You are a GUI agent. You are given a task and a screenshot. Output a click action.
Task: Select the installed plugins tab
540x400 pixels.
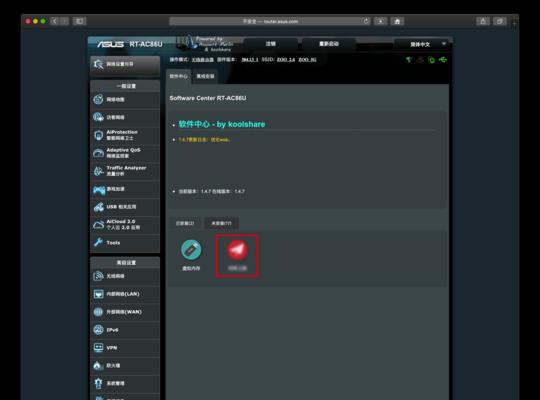coord(185,223)
